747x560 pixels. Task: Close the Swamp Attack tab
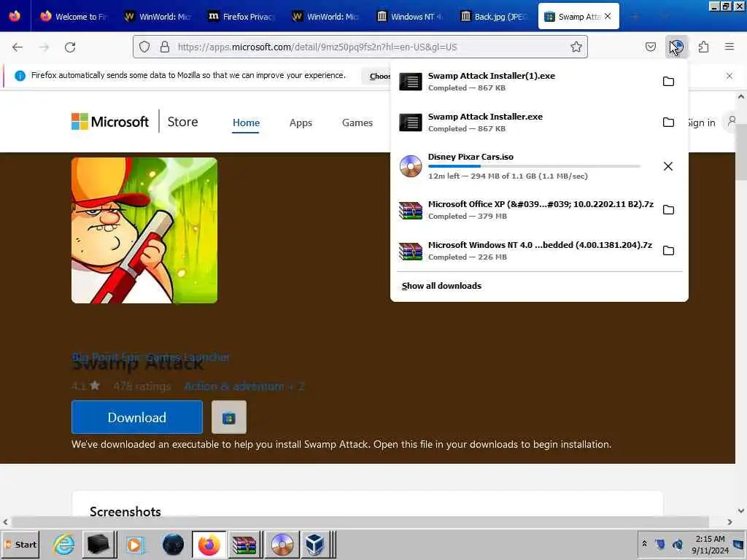click(x=608, y=16)
